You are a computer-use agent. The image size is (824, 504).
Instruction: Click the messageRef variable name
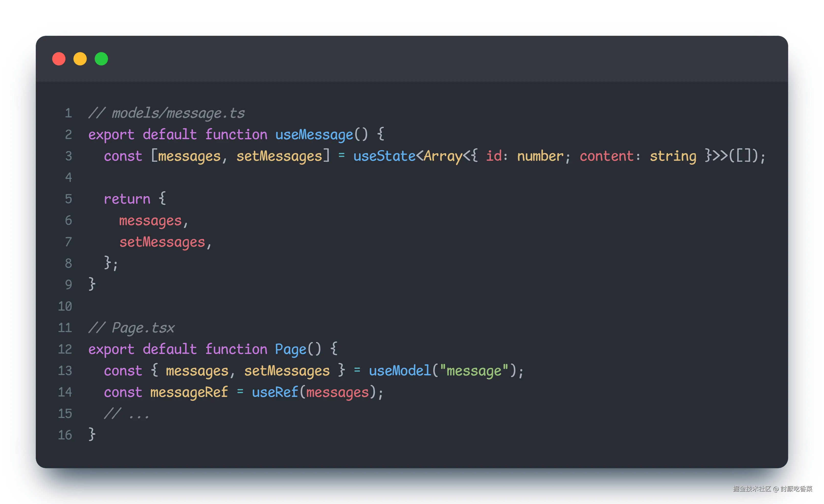click(x=189, y=392)
